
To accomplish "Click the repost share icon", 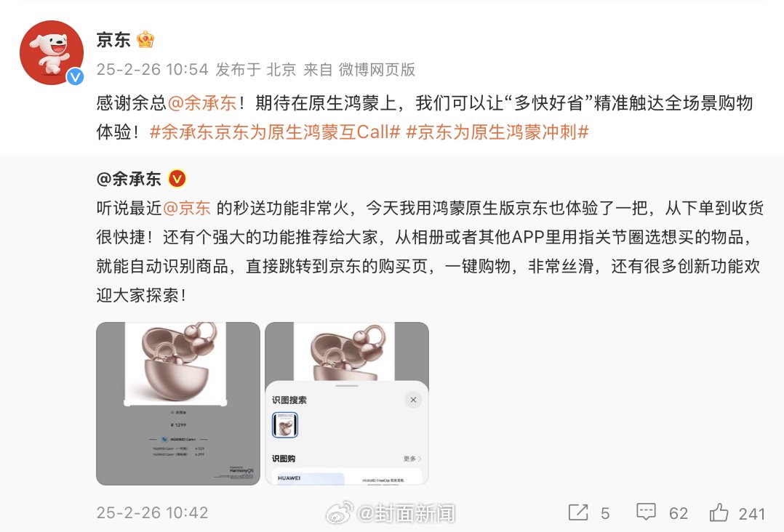I will tap(578, 512).
